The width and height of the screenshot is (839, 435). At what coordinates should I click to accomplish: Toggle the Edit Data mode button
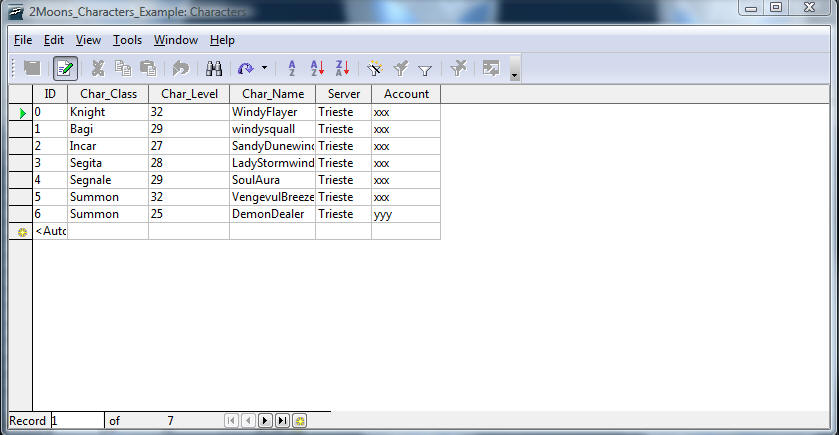(65, 68)
